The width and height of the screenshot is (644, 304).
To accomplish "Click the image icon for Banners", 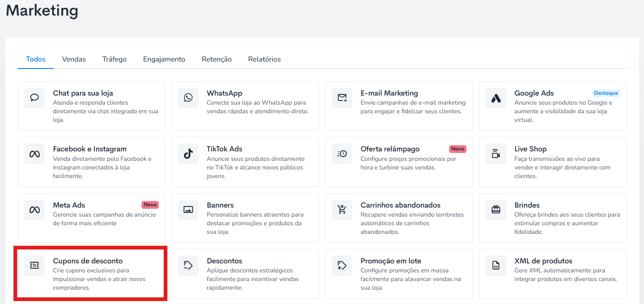I will 188,210.
